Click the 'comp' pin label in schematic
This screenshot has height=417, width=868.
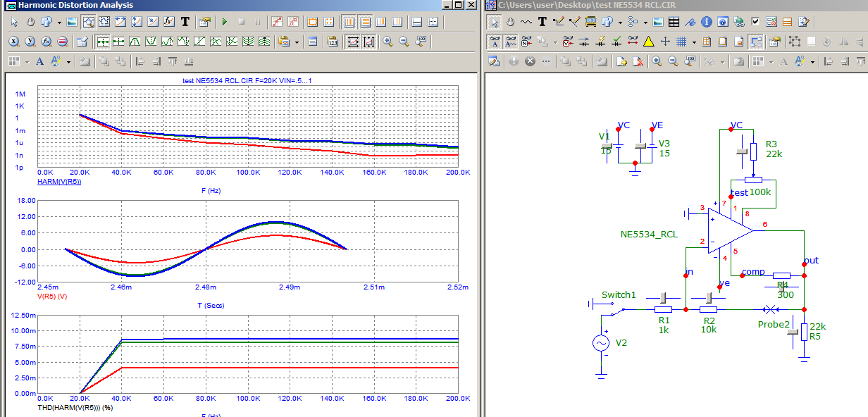click(x=753, y=272)
